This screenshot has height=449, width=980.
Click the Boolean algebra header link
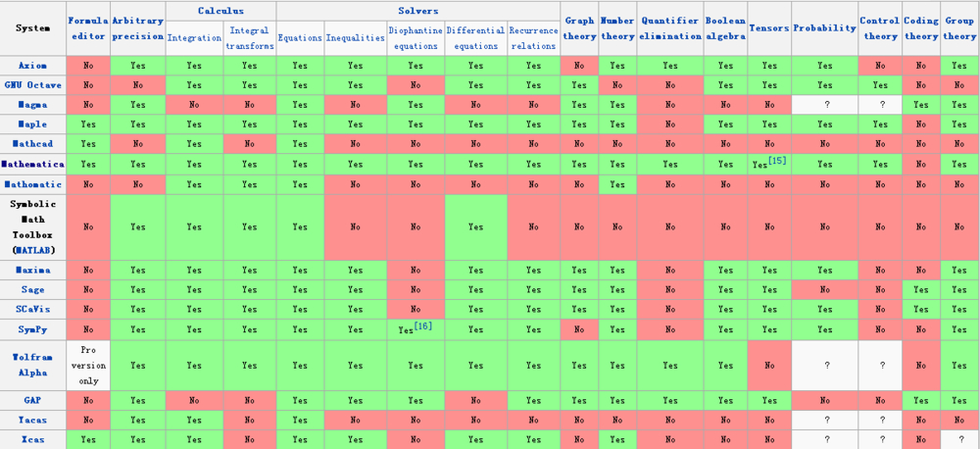coord(725,28)
